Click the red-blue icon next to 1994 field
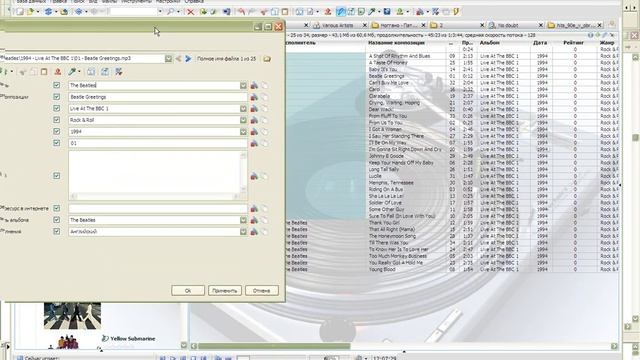 tap(254, 131)
